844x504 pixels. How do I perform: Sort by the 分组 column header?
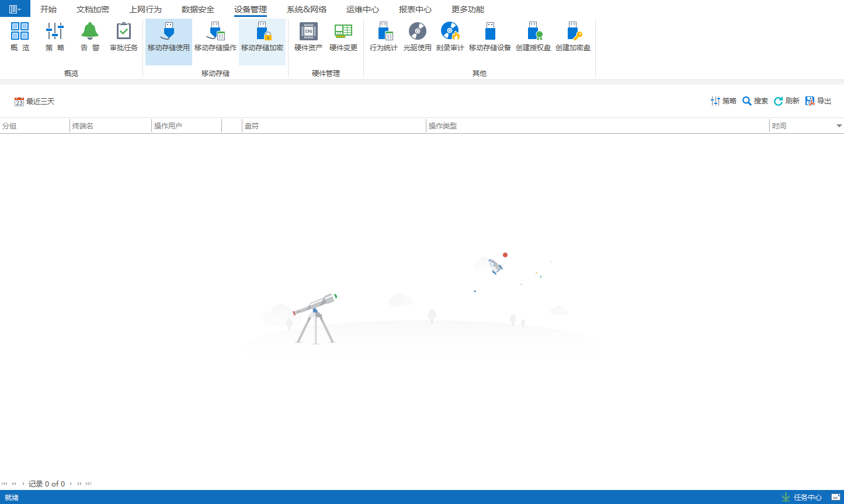click(x=35, y=126)
